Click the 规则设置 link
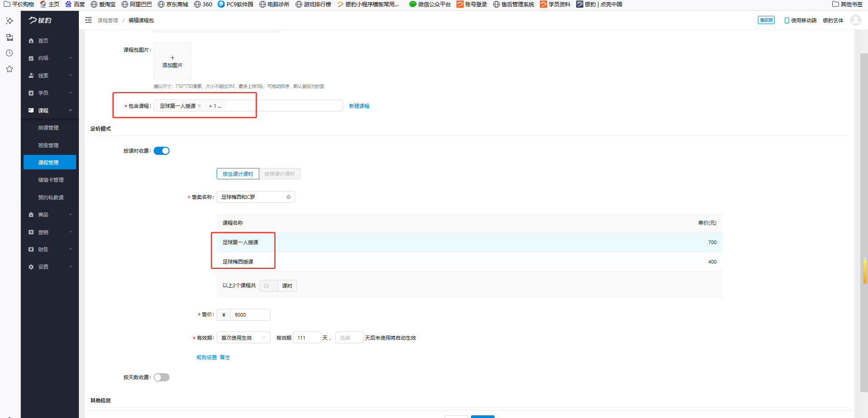Viewport: 868px width, 418px height. click(x=206, y=357)
